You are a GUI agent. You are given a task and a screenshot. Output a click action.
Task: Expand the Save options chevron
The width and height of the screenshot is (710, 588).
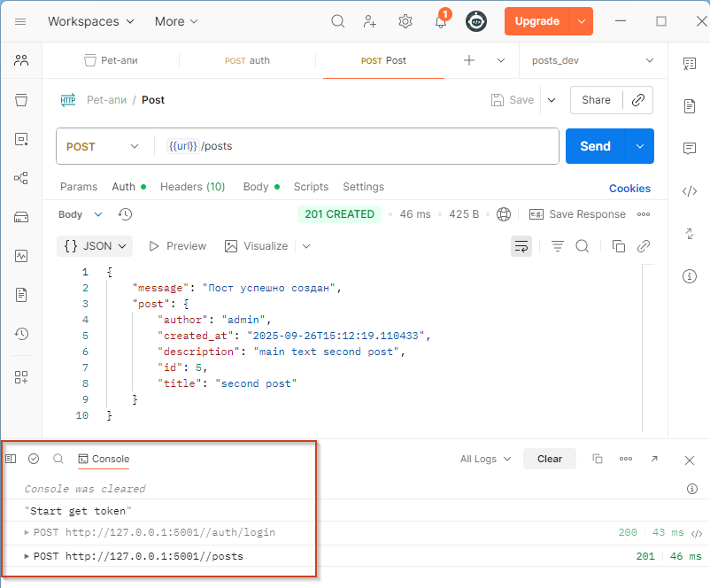point(552,100)
